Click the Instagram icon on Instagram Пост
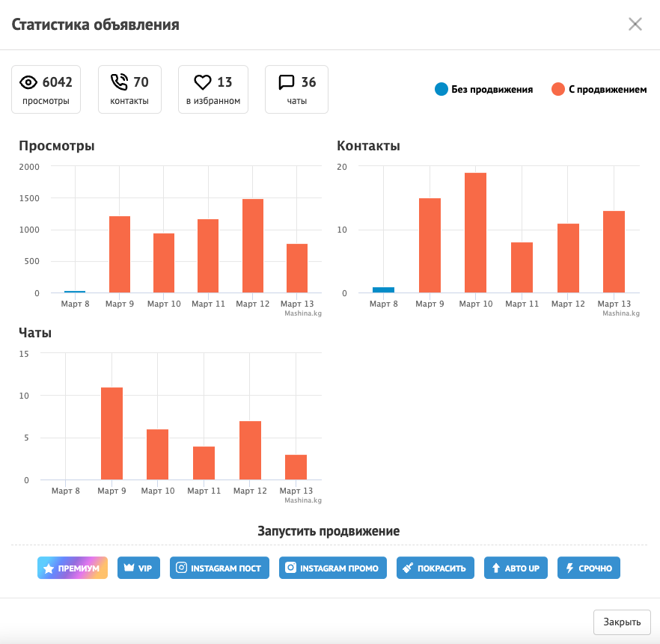Screen dimensions: 660x644 point(181,568)
